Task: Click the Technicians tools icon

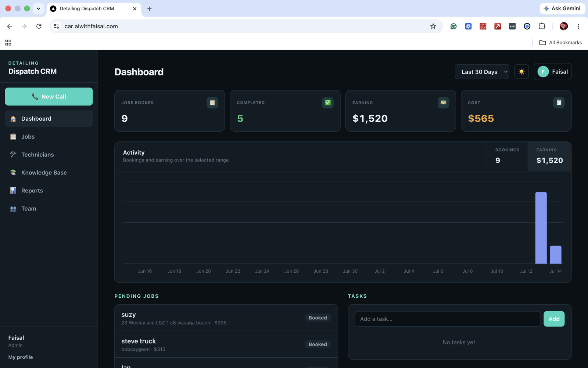Action: [x=13, y=155]
